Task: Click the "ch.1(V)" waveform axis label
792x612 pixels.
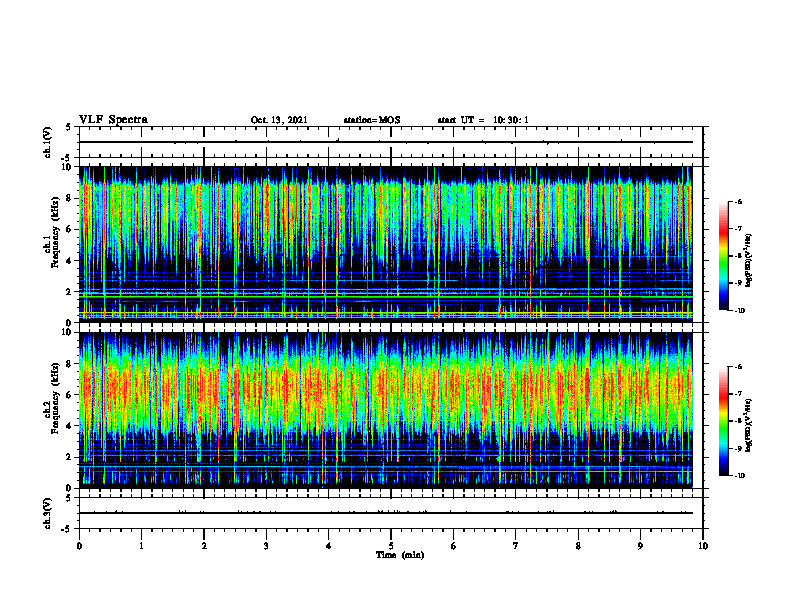Action: 48,142
